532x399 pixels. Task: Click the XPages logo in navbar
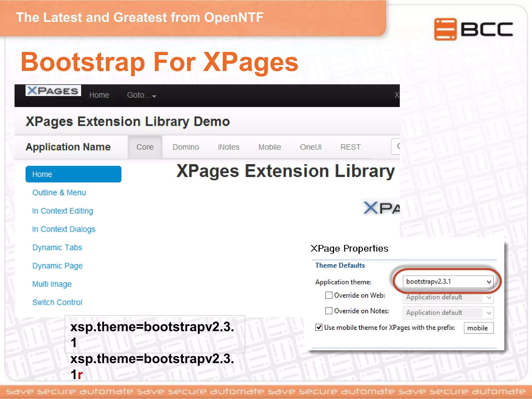coord(53,91)
